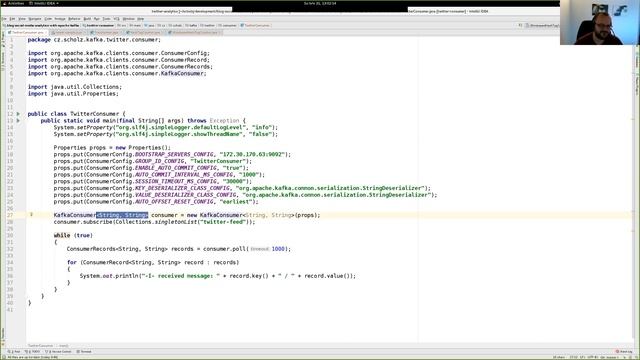This screenshot has height=360, width=640.
Task: Click TwitterConsumer in the bottom editor breadcrumb
Action: (40, 345)
